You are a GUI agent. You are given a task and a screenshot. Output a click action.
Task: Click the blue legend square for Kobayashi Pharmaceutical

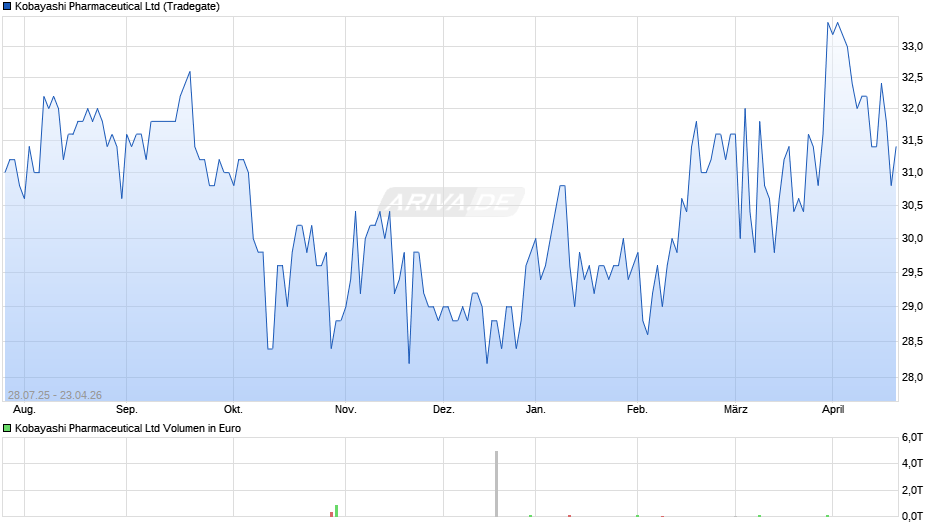(x=7, y=7)
